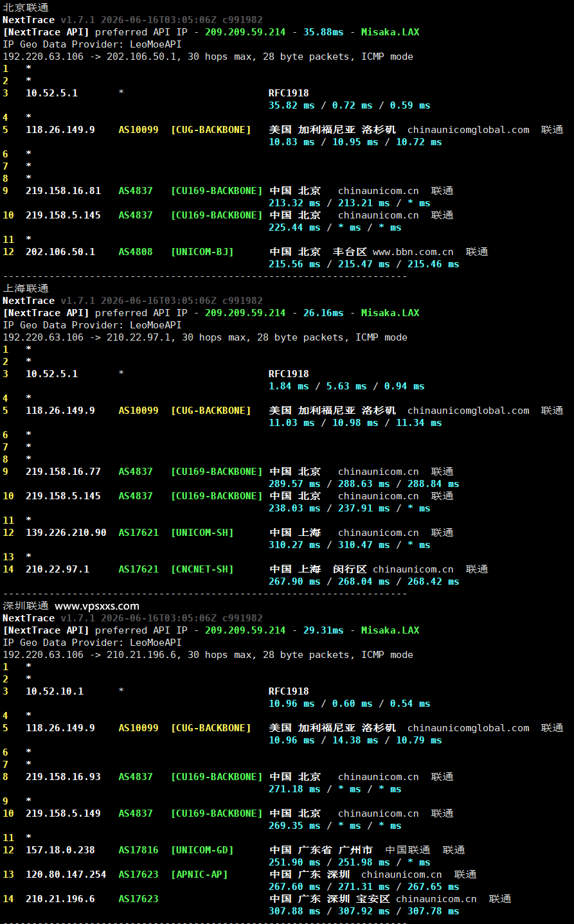
Task: Click the latency value 267.90 ms
Action: tap(294, 582)
